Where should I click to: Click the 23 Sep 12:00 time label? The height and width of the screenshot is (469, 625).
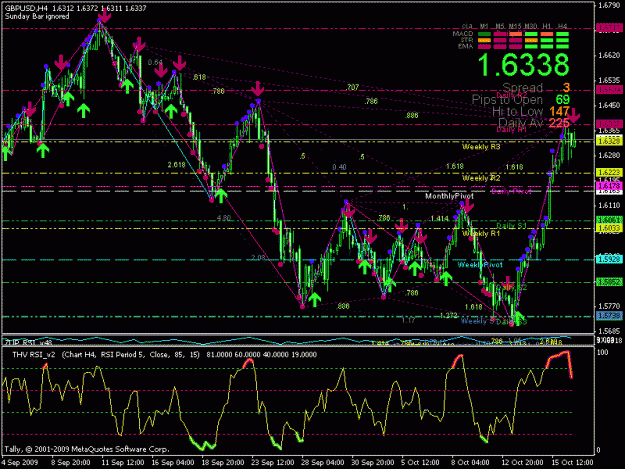pos(273,463)
